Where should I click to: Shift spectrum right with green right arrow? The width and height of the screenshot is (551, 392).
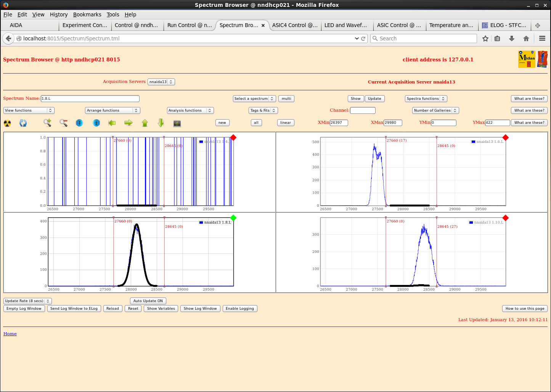point(129,123)
